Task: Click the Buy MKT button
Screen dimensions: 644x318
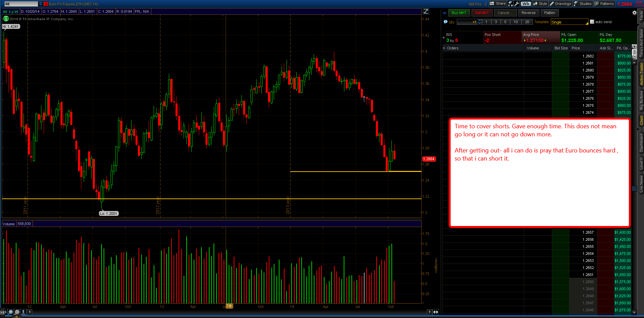Action: point(459,13)
